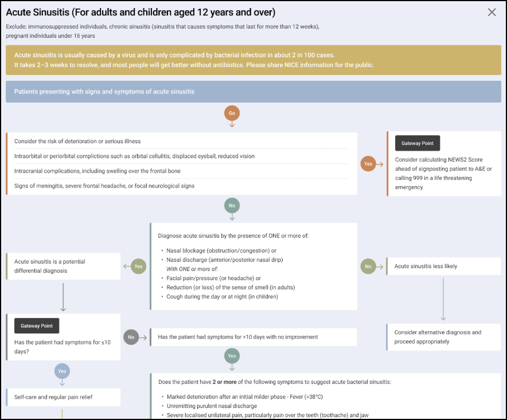This screenshot has height=420, width=507.
Task: Select the blue 'Patients presenting with signs' header
Action: (x=253, y=92)
